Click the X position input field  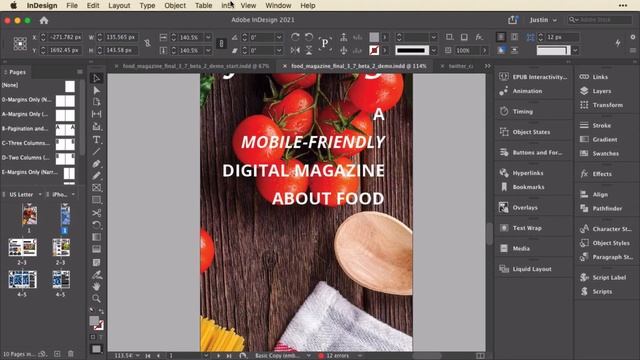(64, 37)
